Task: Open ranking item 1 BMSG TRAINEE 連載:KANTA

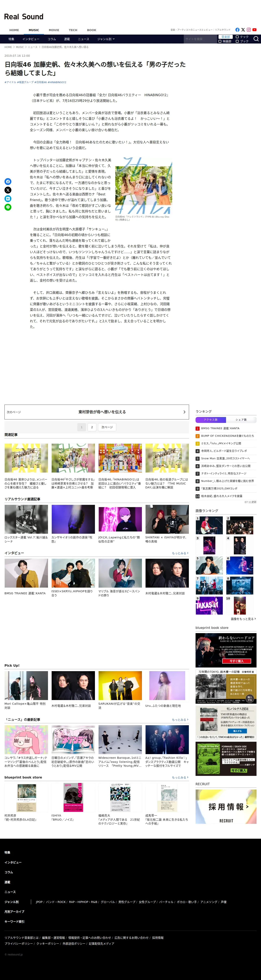Action: pyautogui.click(x=226, y=428)
